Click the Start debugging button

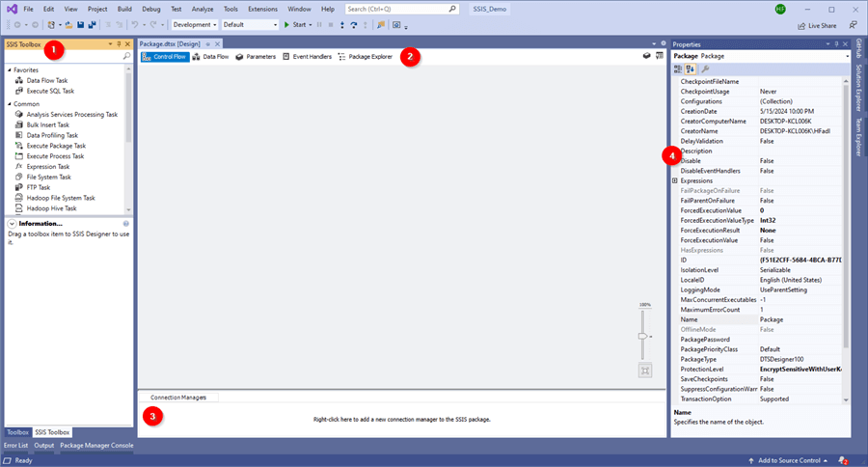tap(295, 25)
